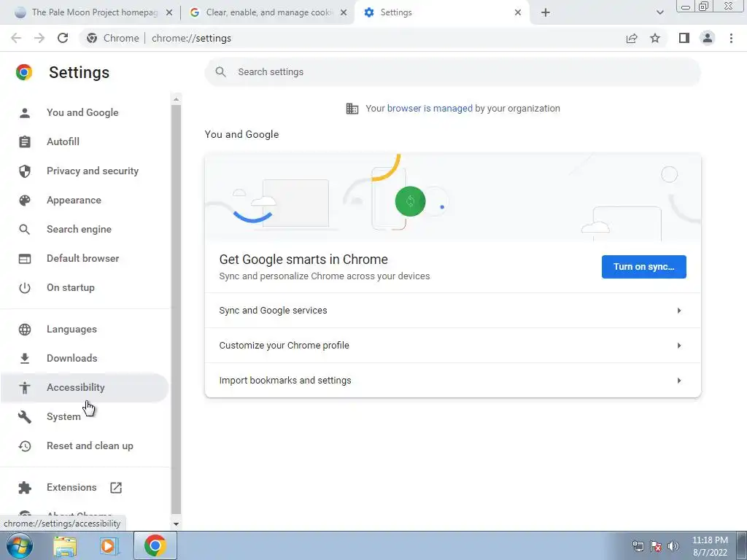The height and width of the screenshot is (560, 747).
Task: Close the Settings tab
Action: coord(518,12)
